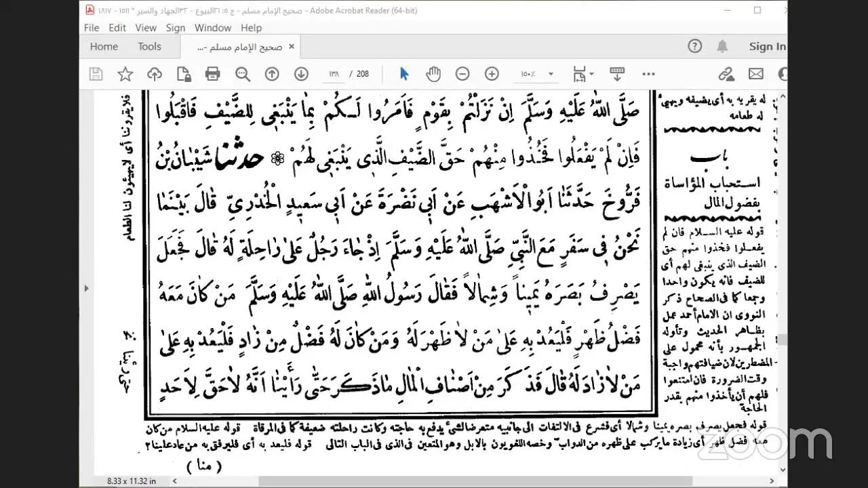
Task: Star this file as a favorite
Action: 125,74
